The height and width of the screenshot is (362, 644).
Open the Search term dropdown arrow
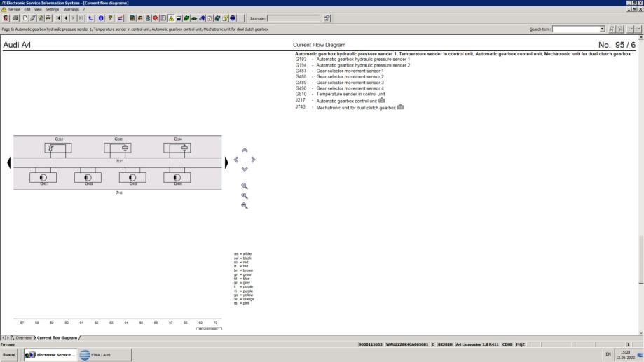pos(602,29)
